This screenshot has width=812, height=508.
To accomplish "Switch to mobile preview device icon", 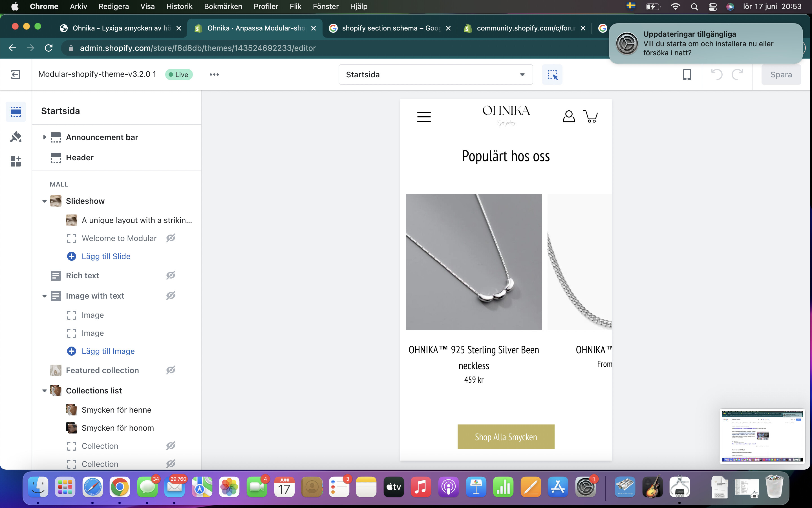I will click(687, 74).
